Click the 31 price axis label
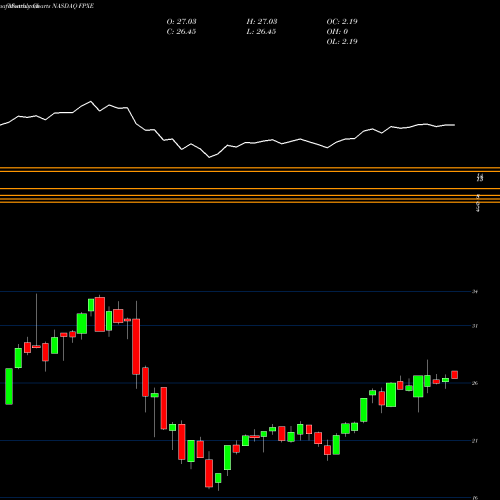The height and width of the screenshot is (500, 500). pyautogui.click(x=475, y=326)
